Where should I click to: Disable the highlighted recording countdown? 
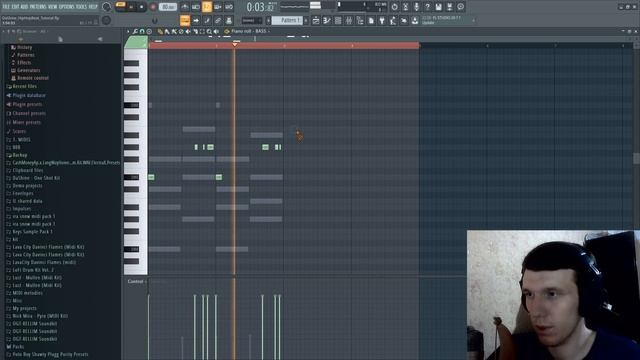207,7
